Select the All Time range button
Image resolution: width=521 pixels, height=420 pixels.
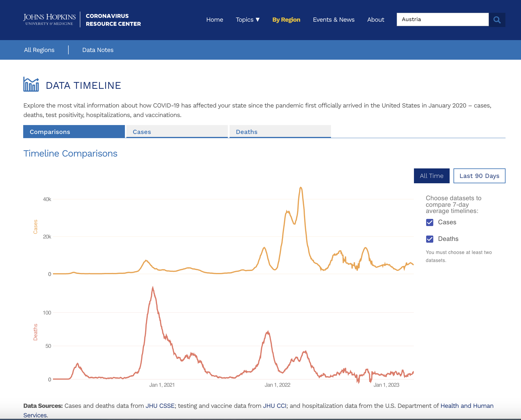pyautogui.click(x=431, y=176)
